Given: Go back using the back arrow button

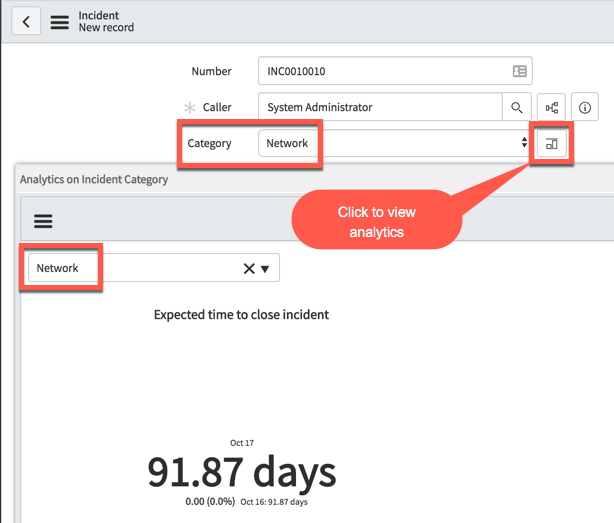Looking at the screenshot, I should [26, 21].
